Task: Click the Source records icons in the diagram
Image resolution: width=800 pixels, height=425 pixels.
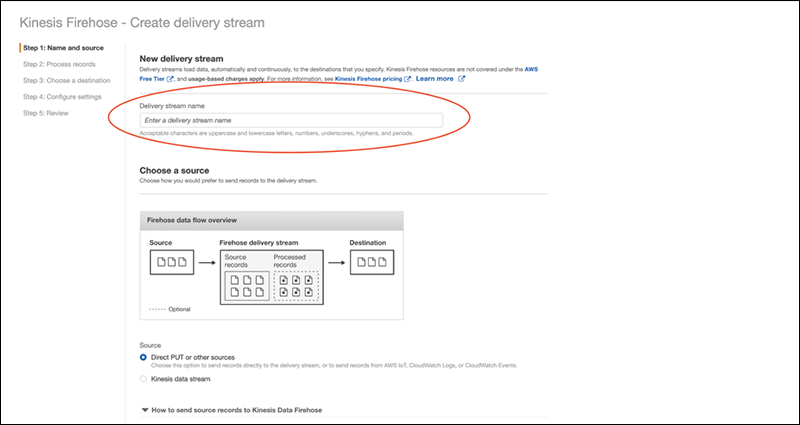Action: [244, 284]
